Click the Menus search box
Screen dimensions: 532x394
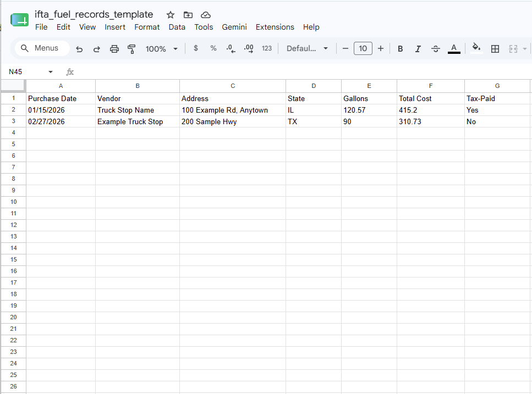(x=42, y=48)
